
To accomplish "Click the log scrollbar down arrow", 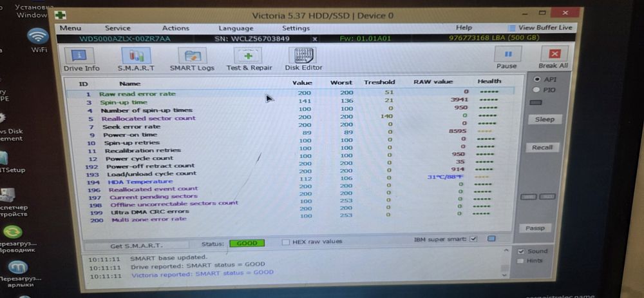I will pos(504,275).
